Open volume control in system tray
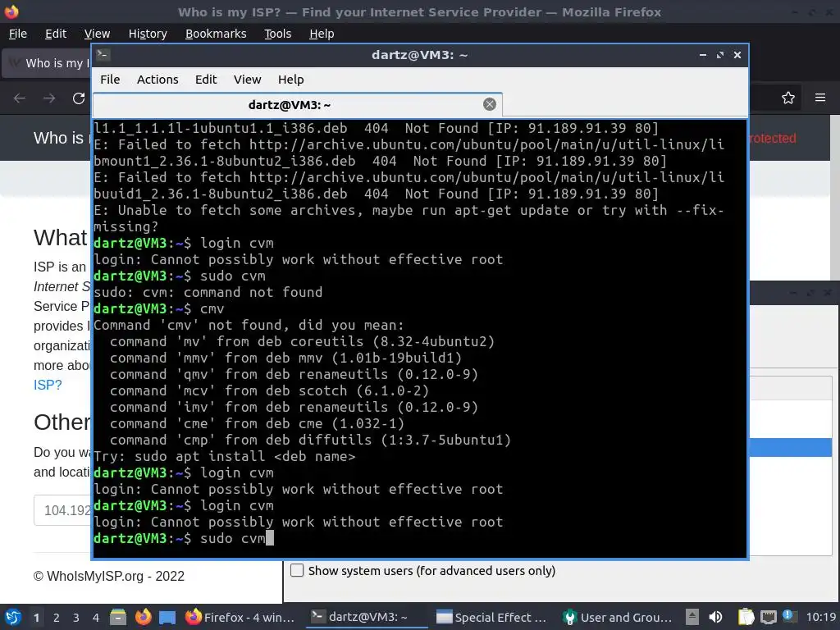The width and height of the screenshot is (840, 630). point(715,618)
